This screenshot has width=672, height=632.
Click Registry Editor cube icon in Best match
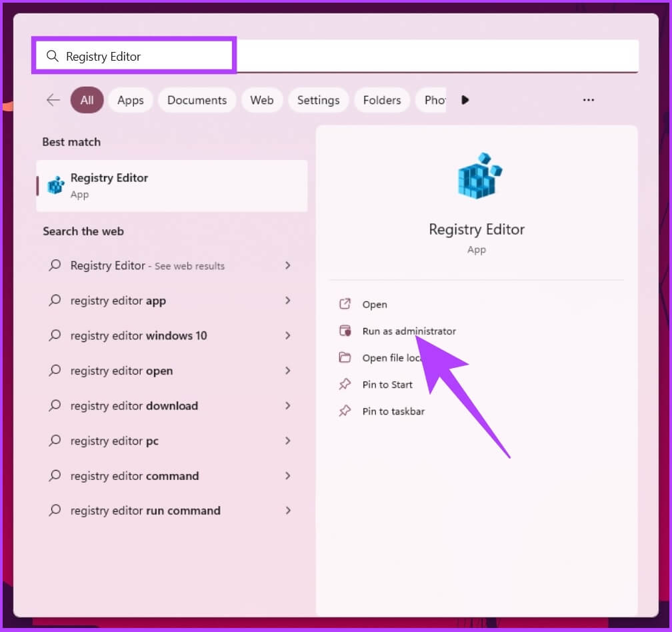(56, 185)
